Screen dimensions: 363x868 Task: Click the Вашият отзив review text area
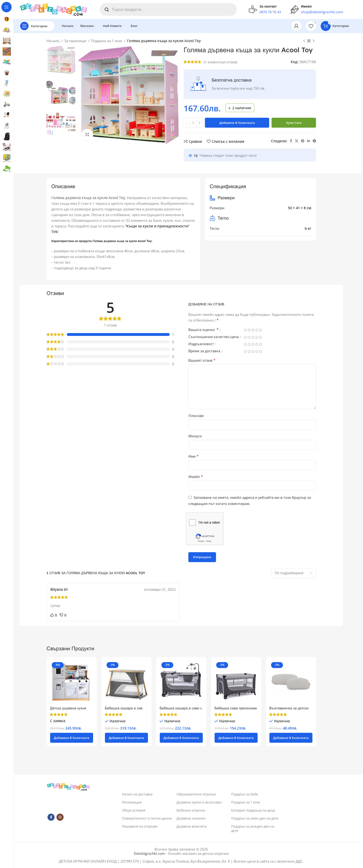click(x=252, y=386)
